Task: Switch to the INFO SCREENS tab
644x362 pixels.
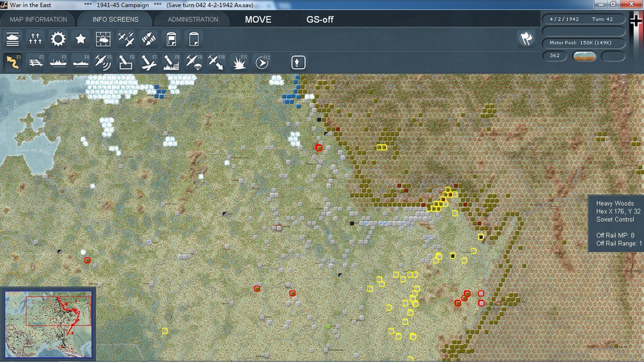Action: (x=116, y=19)
